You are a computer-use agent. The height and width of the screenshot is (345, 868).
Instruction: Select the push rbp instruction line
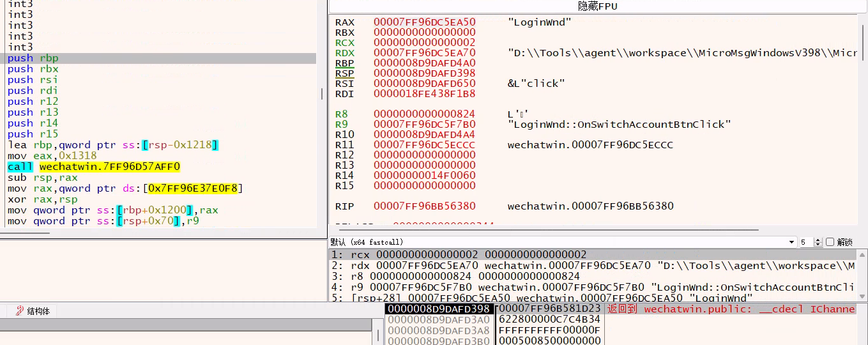33,58
